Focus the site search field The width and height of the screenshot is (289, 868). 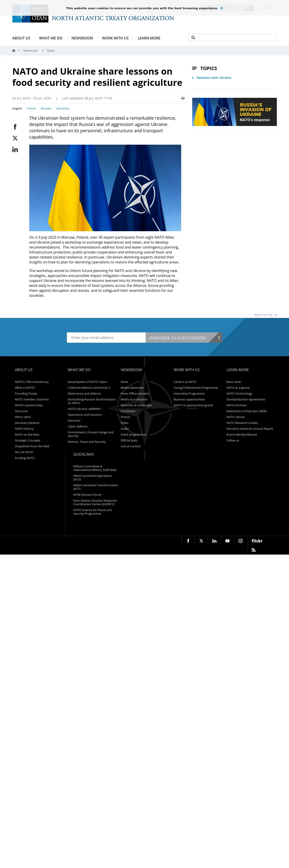(x=233, y=37)
